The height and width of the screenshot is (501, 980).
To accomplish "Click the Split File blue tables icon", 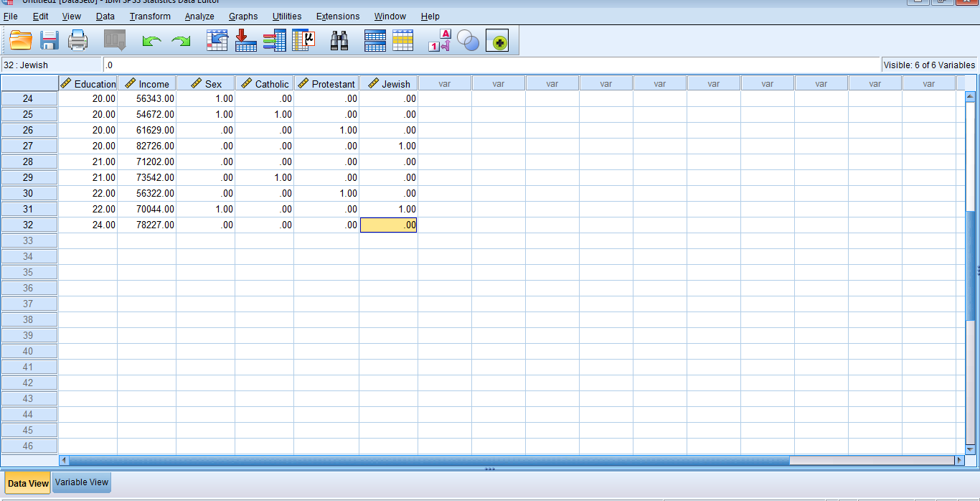I will pyautogui.click(x=375, y=41).
